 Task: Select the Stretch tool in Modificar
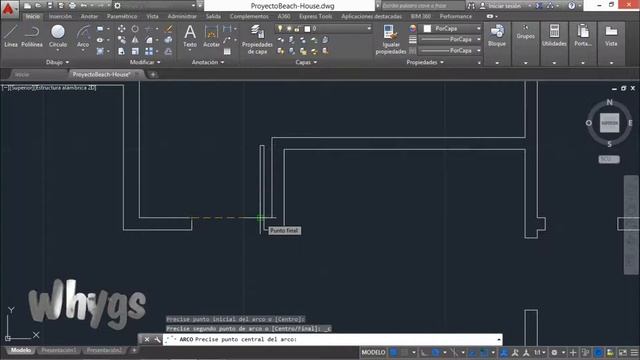[x=122, y=51]
